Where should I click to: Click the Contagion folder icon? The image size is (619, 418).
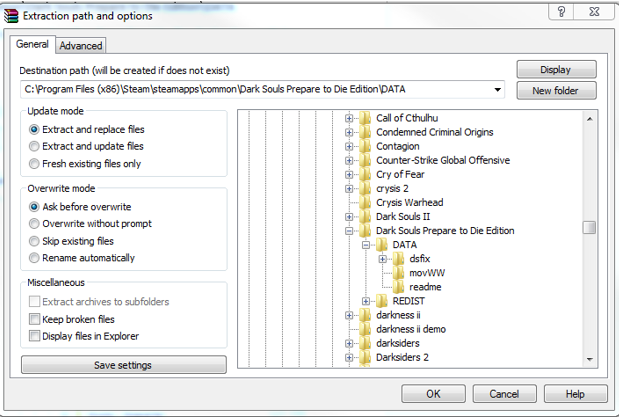pos(365,147)
